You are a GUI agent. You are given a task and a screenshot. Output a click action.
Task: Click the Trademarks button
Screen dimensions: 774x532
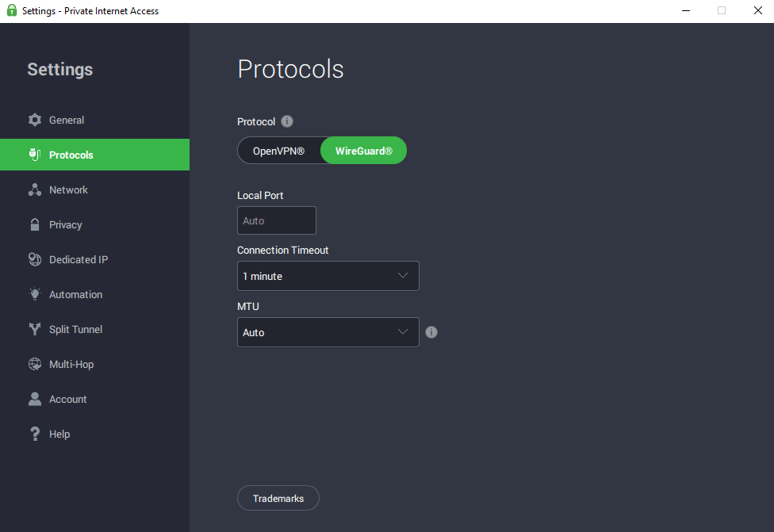tap(278, 498)
